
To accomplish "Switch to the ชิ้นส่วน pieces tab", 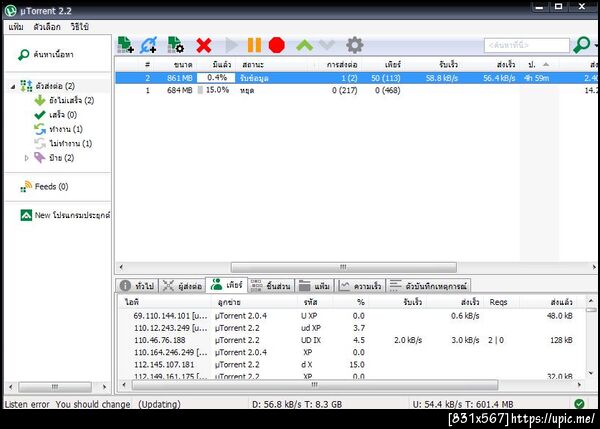I will (x=271, y=286).
